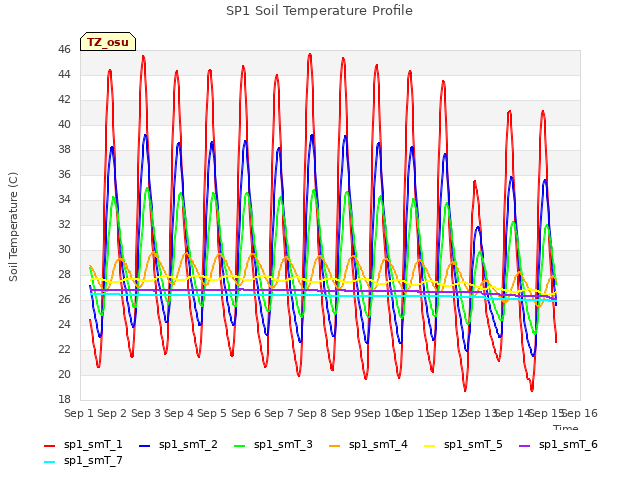
Task: Click the 44 y-axis tick label
Action: coord(64,74)
